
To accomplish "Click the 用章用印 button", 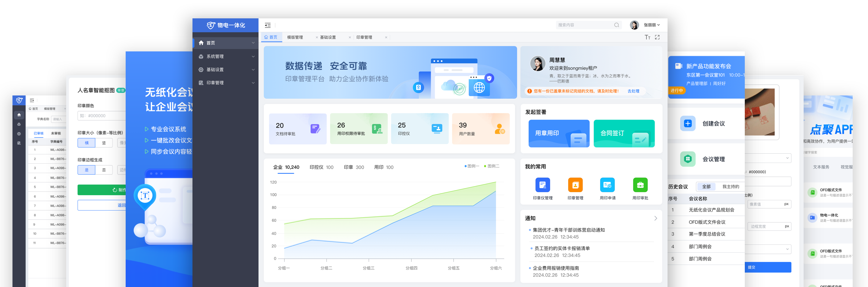I will (x=559, y=133).
